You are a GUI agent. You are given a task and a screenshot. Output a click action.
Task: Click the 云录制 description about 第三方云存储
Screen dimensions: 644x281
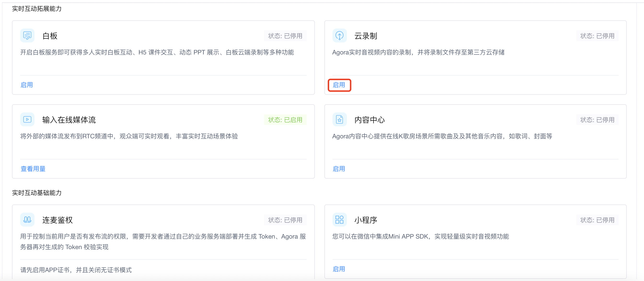tap(418, 52)
